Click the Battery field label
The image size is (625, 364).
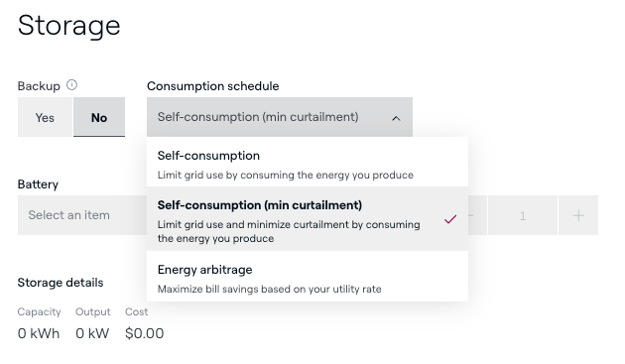click(x=38, y=184)
